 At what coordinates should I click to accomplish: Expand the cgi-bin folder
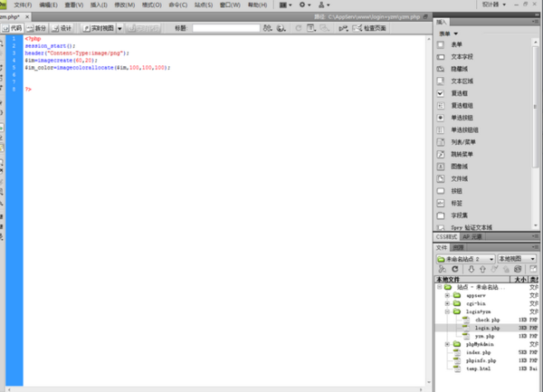(447, 303)
